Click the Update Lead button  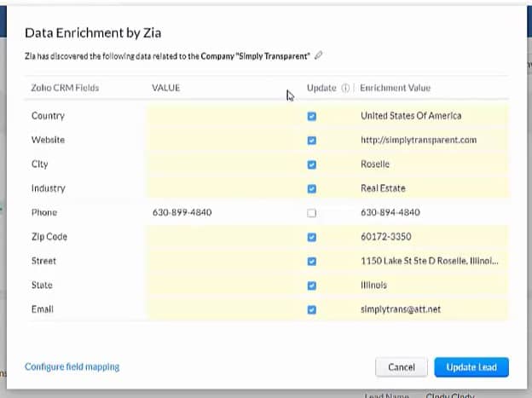[471, 367]
